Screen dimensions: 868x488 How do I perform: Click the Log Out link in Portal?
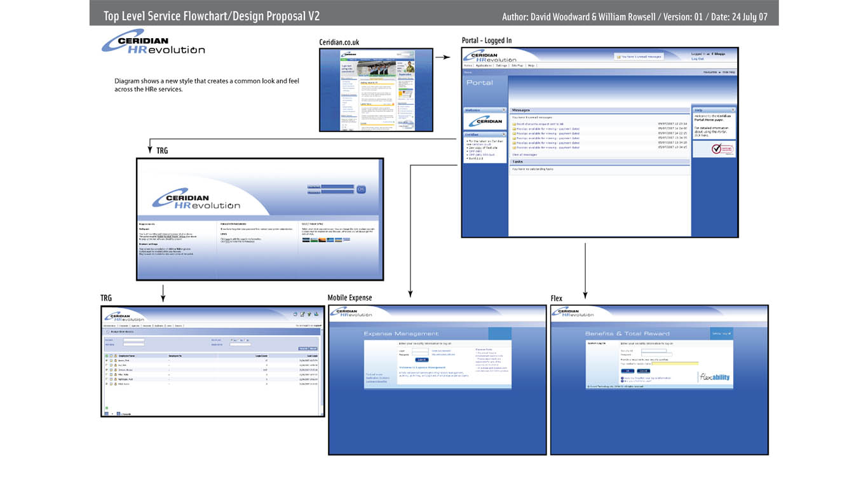coord(698,59)
